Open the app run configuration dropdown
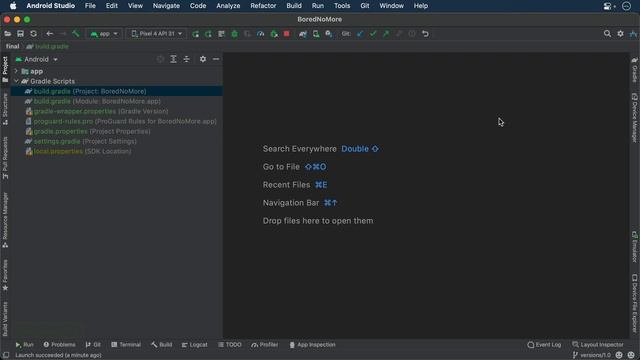This screenshot has height=360, width=640. pos(104,34)
